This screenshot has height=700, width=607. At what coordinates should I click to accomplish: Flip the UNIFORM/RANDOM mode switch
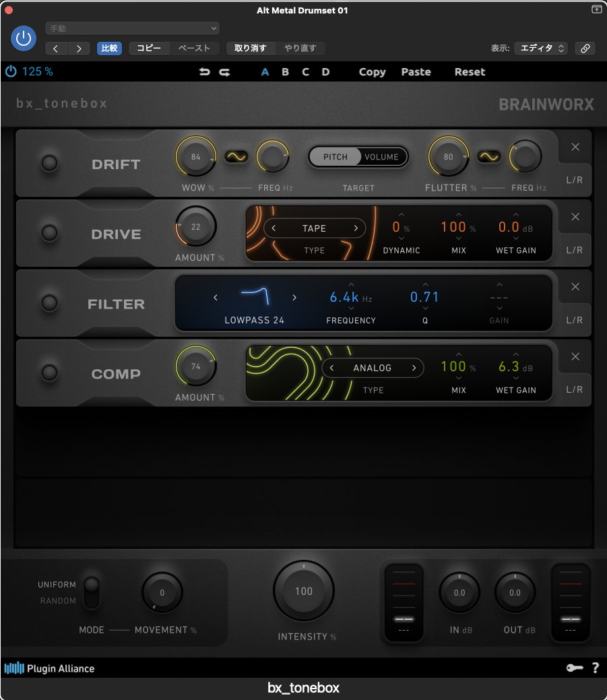(x=92, y=592)
